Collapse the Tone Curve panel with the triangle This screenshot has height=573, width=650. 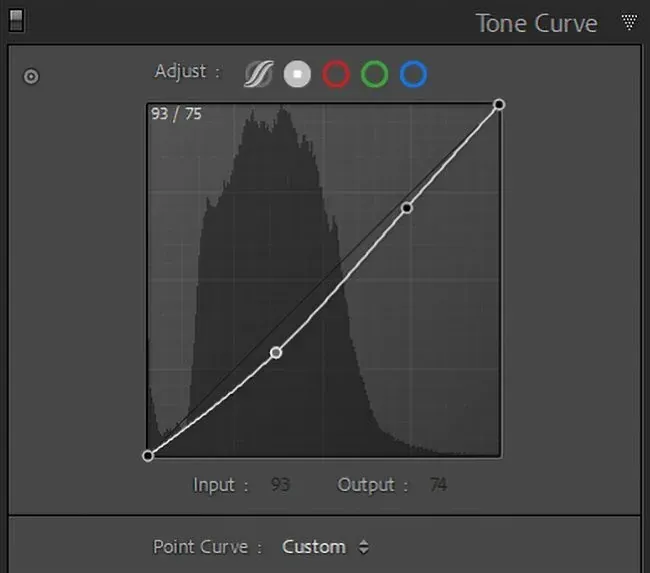click(629, 21)
